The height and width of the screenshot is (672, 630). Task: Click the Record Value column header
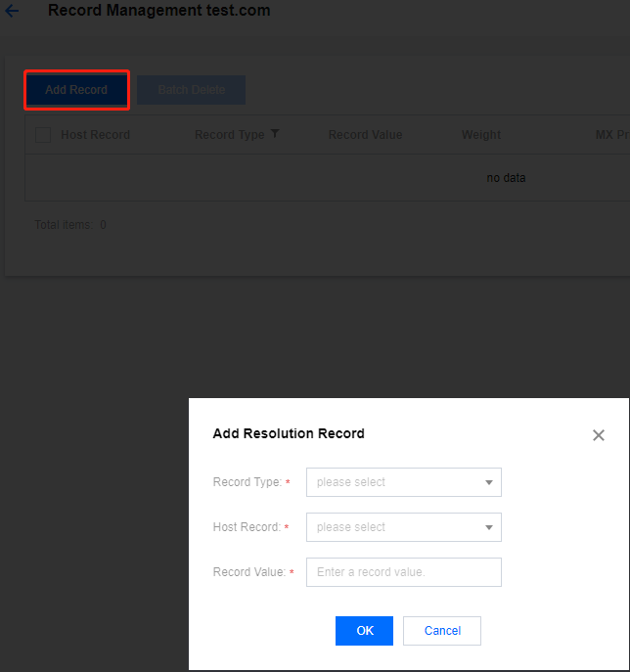pos(365,135)
